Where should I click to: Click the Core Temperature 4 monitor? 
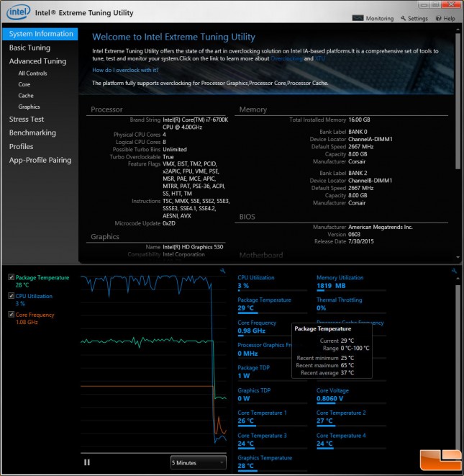click(351, 441)
